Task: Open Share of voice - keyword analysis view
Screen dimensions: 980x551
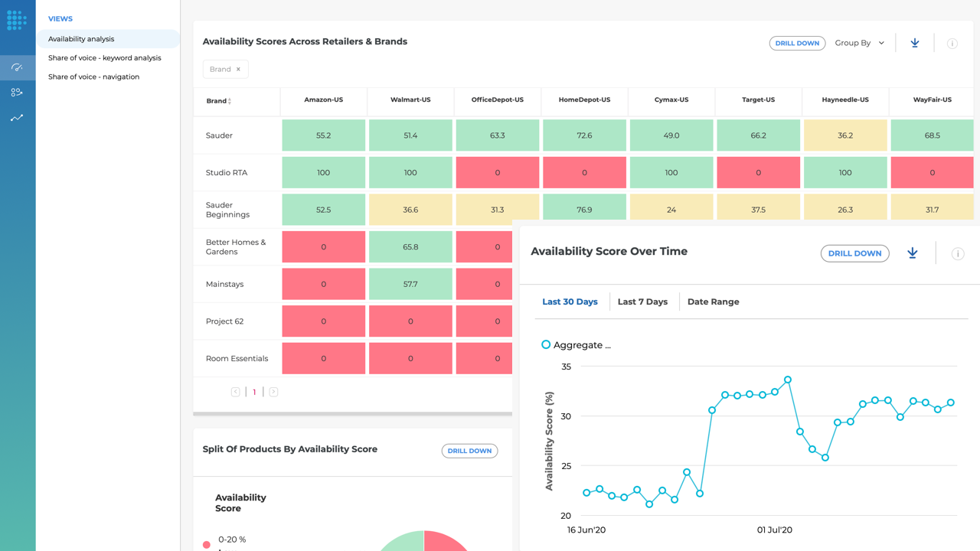Action: point(105,58)
